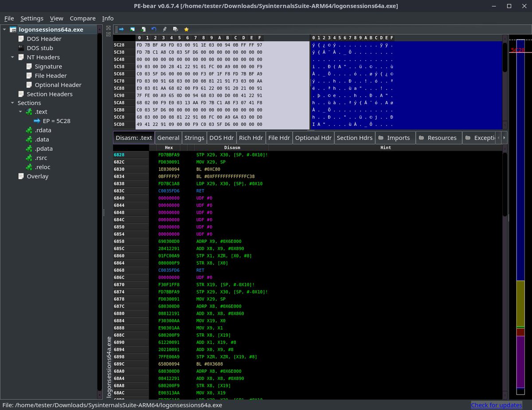Click the Signature page icon in tree
Screen dimensions: 532x410
[29, 66]
